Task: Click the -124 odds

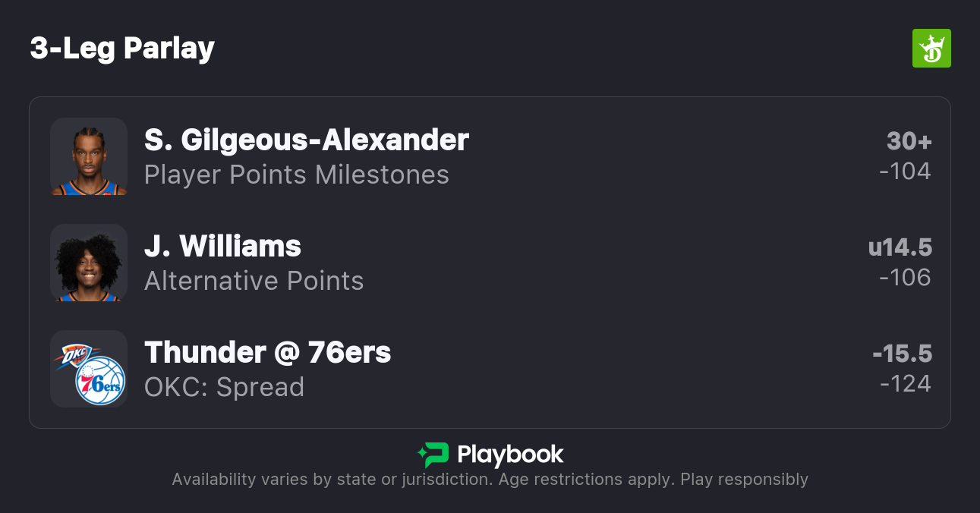Action: (x=905, y=384)
